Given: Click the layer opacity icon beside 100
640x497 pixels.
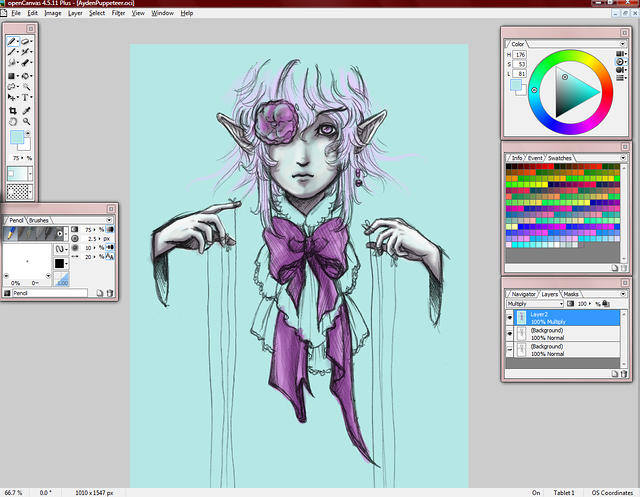Looking at the screenshot, I should click(x=571, y=304).
